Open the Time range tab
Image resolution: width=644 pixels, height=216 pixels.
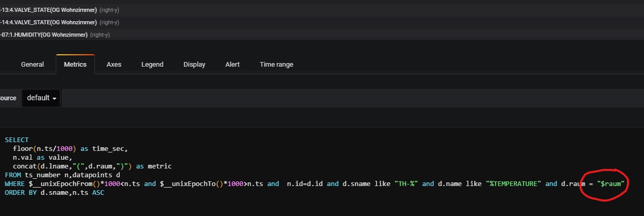coord(276,65)
